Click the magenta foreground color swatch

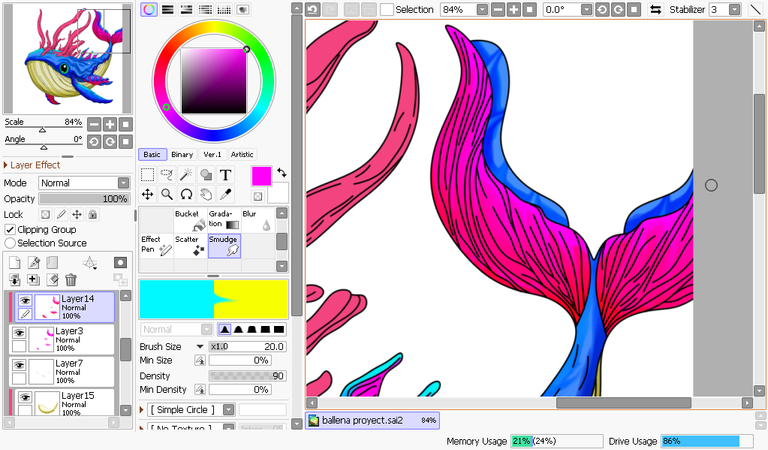coord(262,176)
